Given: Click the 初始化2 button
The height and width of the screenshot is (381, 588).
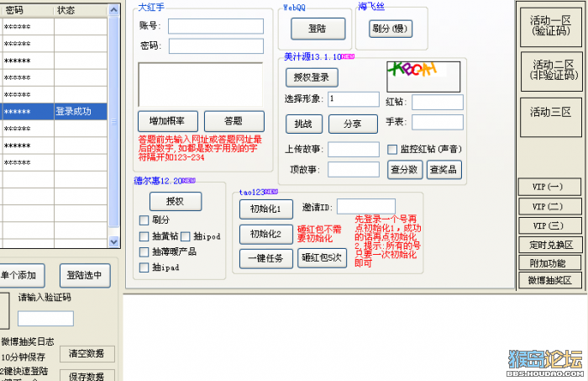Looking at the screenshot, I should pos(266,235).
